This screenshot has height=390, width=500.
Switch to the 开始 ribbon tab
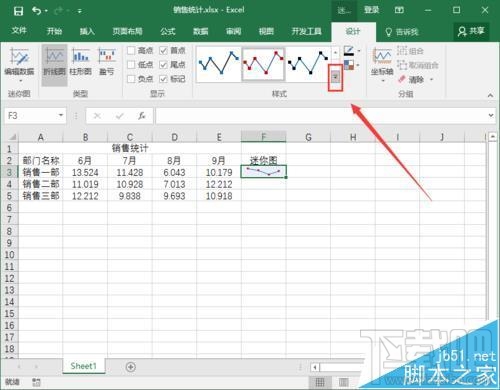[54, 31]
